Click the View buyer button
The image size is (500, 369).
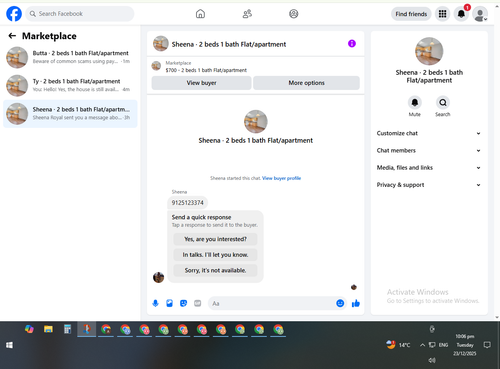click(201, 83)
